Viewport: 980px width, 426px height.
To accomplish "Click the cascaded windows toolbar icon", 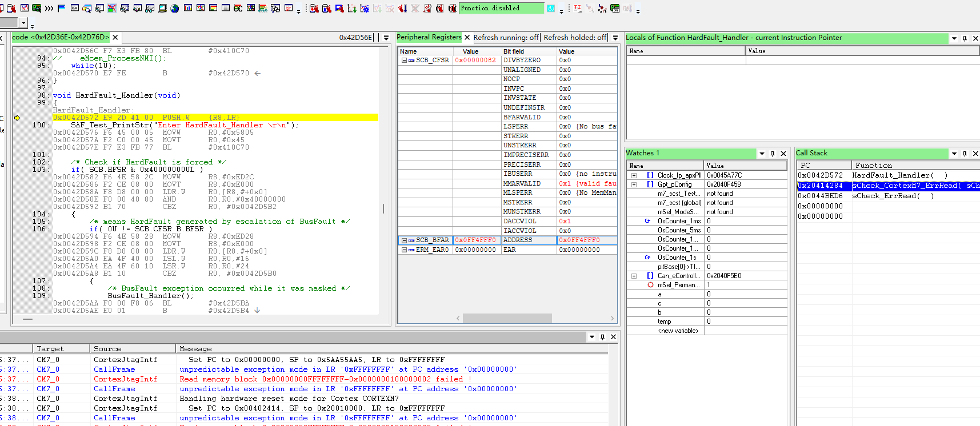I will (275, 8).
